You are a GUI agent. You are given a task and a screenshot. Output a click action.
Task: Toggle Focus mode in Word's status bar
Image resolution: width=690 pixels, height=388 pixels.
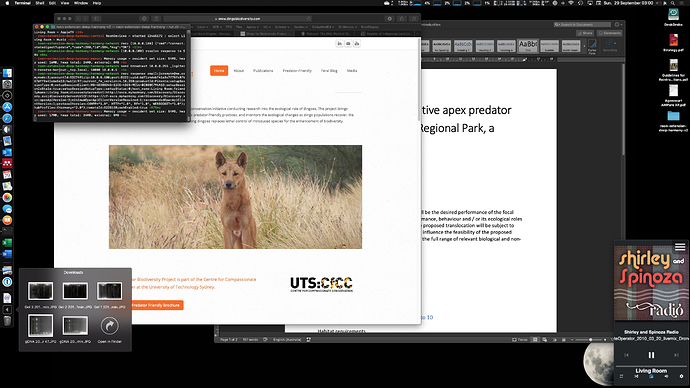[519, 340]
